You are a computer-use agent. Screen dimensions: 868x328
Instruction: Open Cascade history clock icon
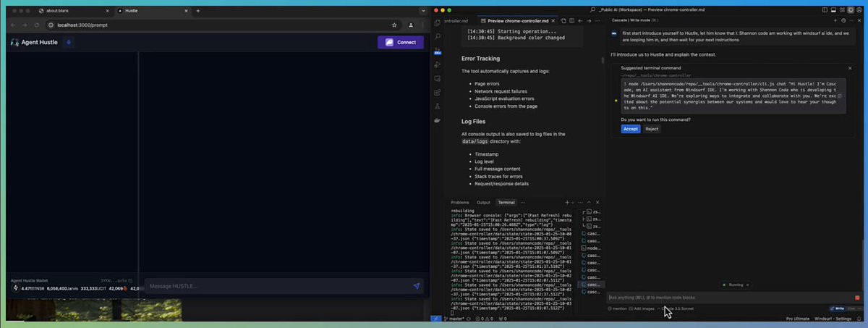pos(843,21)
